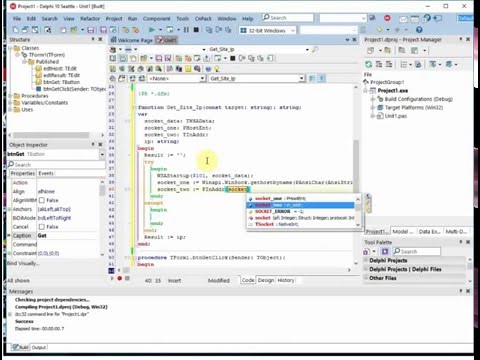Close the Messages panel
Screen dimensions: 480x360
(x=468, y=291)
